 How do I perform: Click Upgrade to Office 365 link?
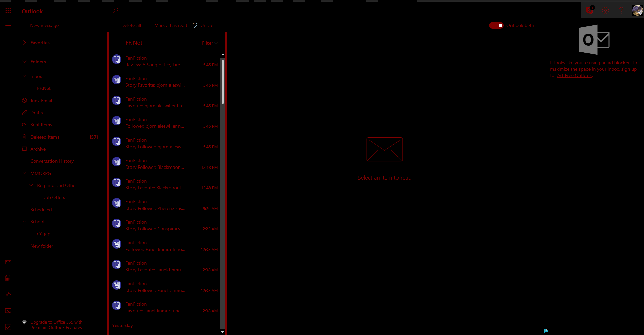point(56,325)
